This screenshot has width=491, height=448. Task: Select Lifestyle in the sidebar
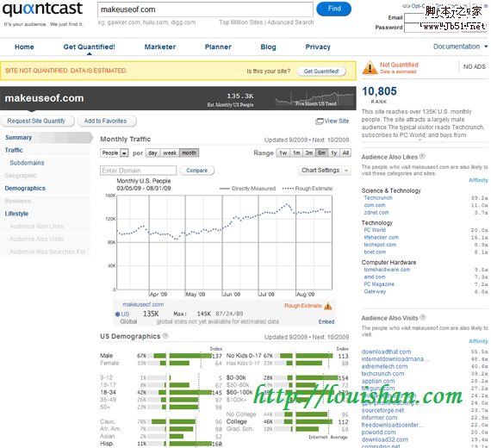(x=16, y=214)
